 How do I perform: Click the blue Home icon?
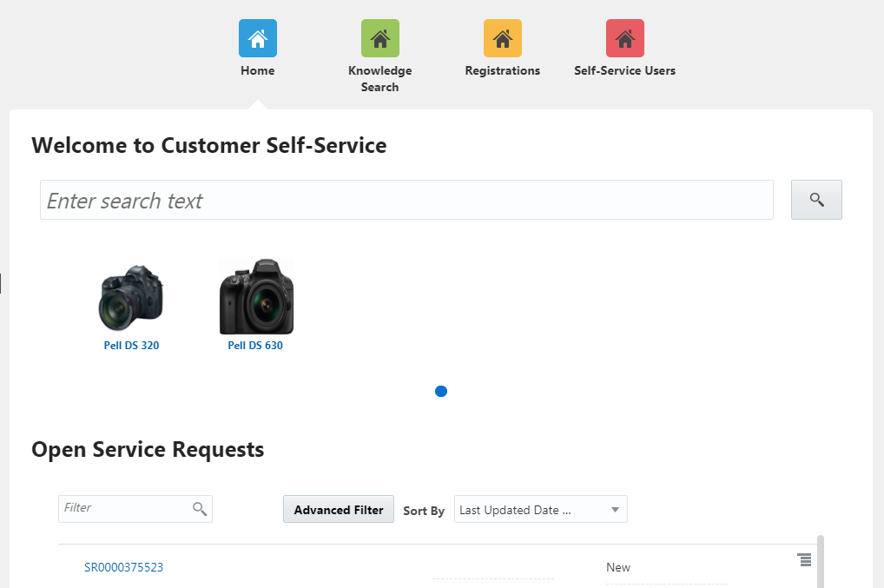pyautogui.click(x=258, y=38)
